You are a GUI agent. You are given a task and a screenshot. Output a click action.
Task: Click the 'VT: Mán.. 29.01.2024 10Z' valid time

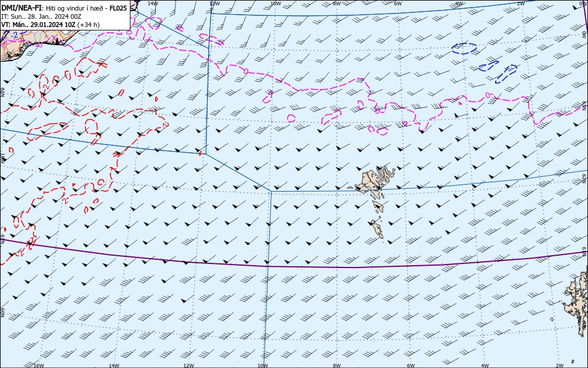click(38, 25)
